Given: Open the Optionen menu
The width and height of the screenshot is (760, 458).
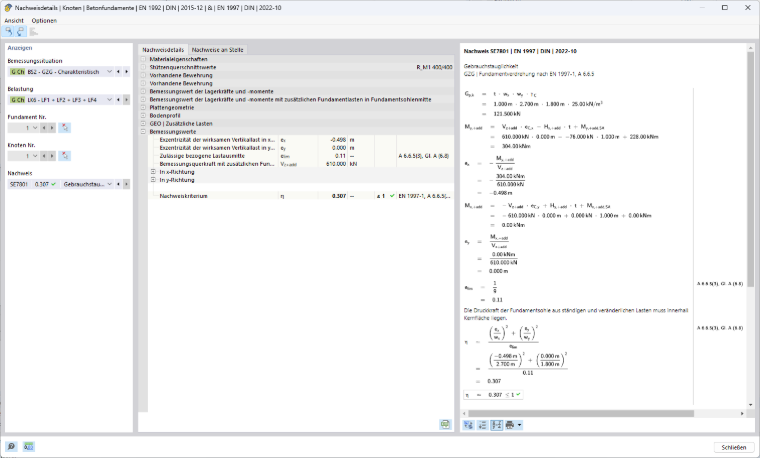Looking at the screenshot, I should coord(44,21).
